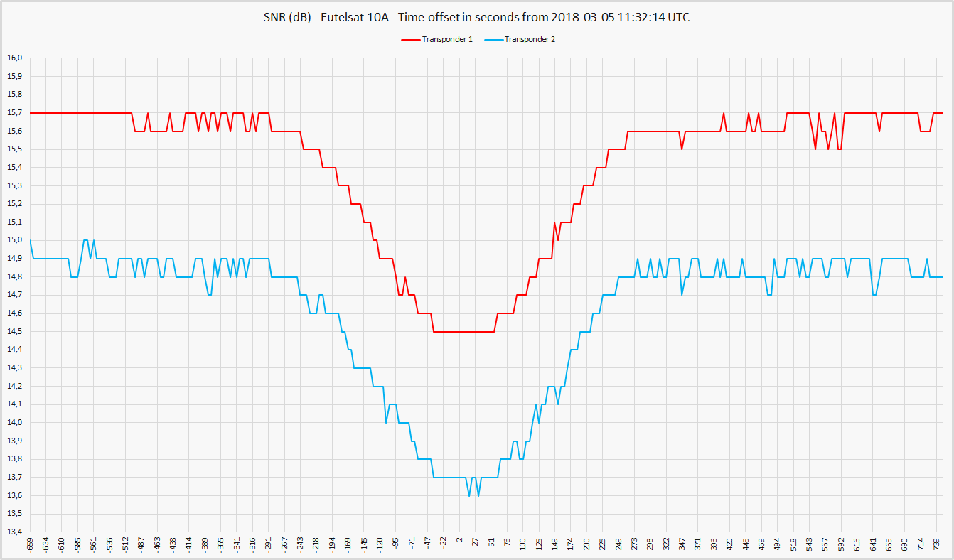Click the 15,0 value on the Y axis
Viewport: 954px width, 560px height.
pos(15,240)
